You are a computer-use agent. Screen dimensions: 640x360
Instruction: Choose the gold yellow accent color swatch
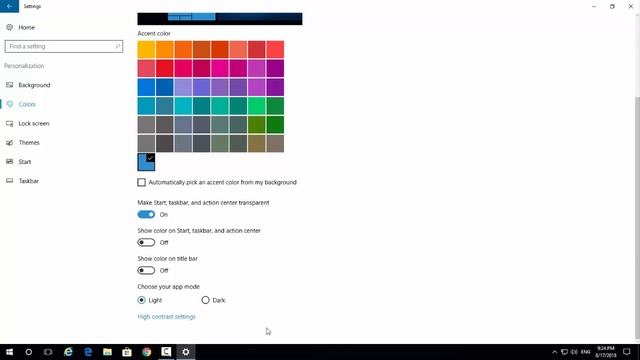pos(146,49)
